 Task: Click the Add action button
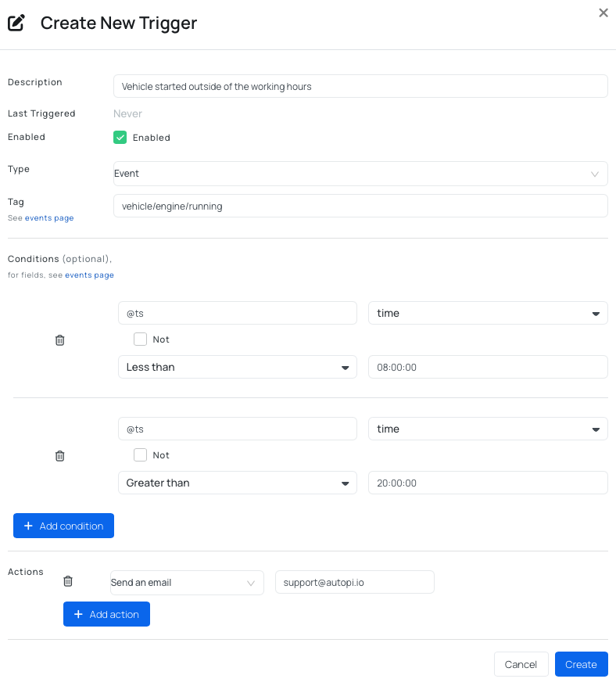click(x=106, y=614)
